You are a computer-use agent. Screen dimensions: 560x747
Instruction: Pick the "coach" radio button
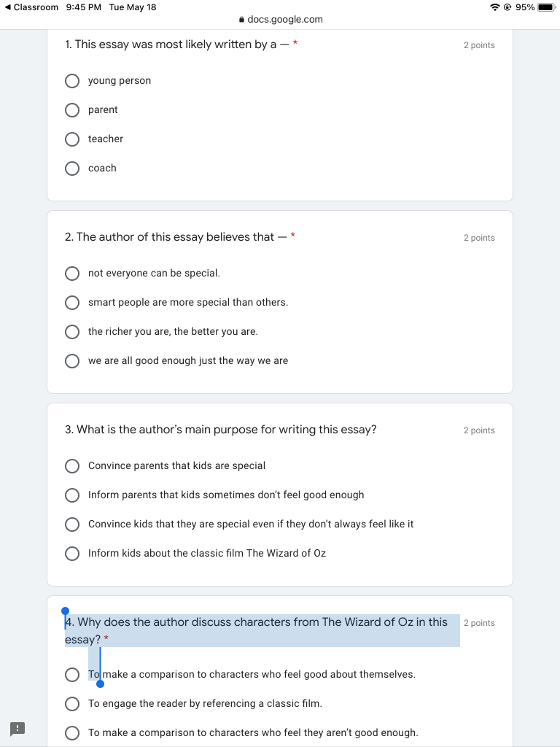(x=72, y=169)
